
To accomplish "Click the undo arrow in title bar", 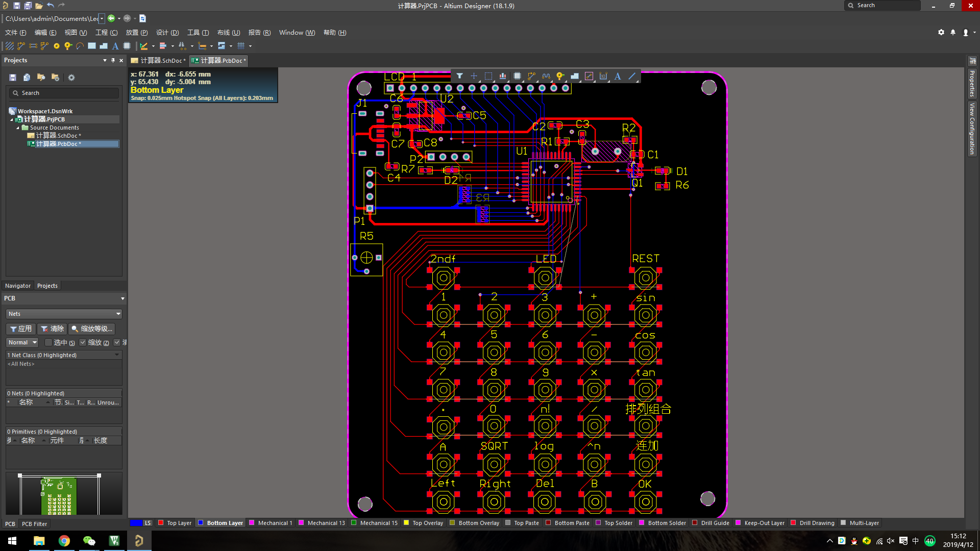I will pyautogui.click(x=50, y=6).
